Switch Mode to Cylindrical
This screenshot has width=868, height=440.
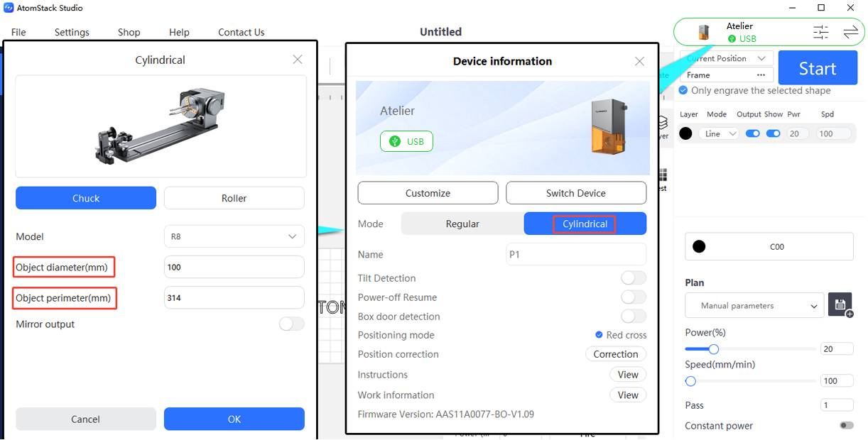[x=585, y=224]
